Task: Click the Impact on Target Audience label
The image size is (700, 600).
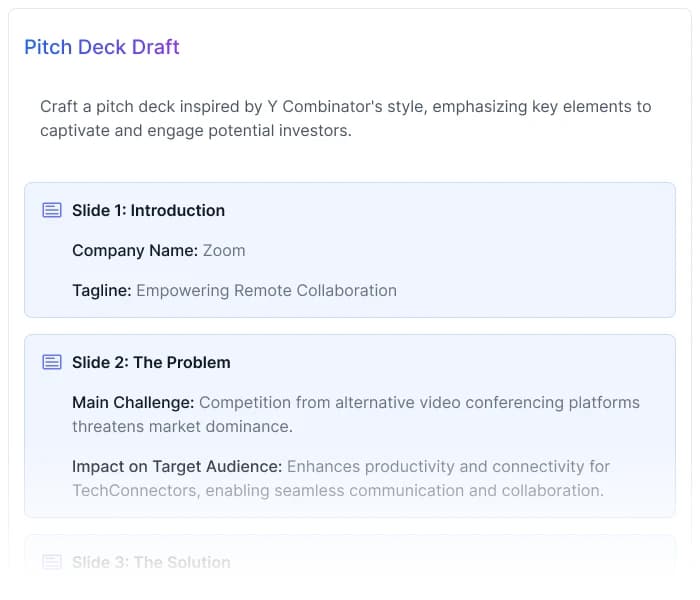Action: point(176,466)
